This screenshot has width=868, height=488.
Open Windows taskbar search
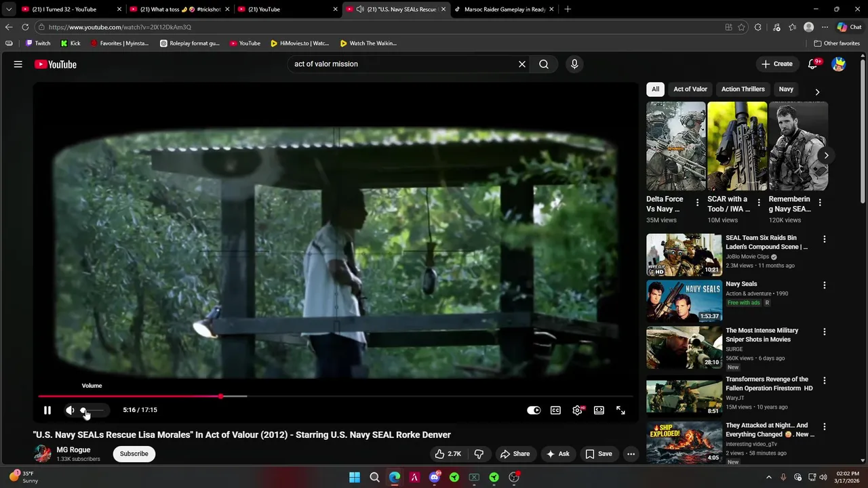(x=374, y=477)
